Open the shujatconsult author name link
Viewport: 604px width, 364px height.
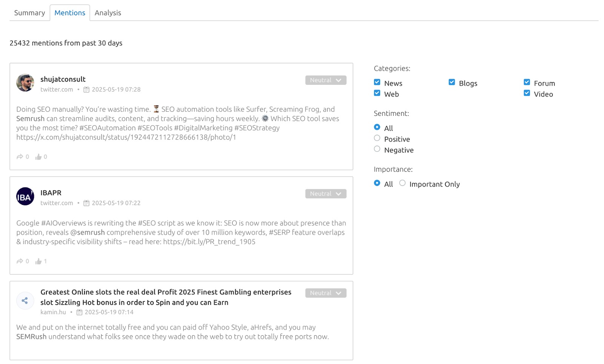tap(63, 79)
